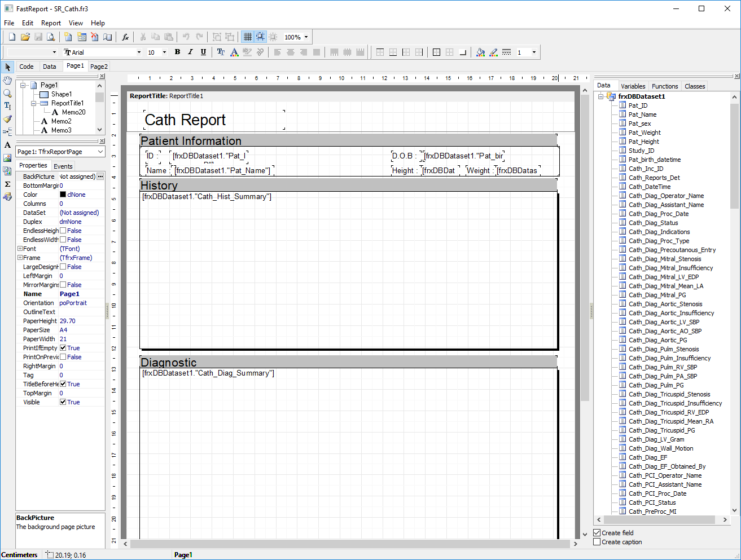Click the BackPicture ellipsis button
Screen dimensions: 741x560
click(100, 177)
